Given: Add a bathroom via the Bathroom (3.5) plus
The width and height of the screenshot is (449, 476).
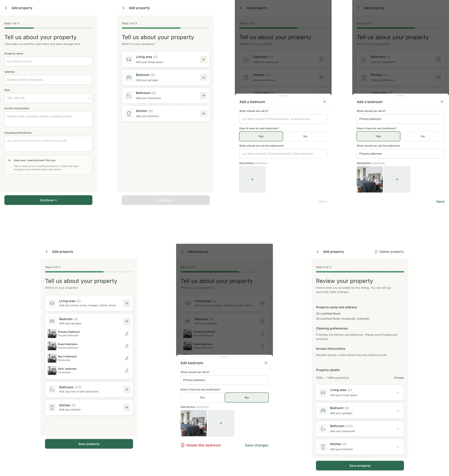Looking at the screenshot, I should coord(127,389).
